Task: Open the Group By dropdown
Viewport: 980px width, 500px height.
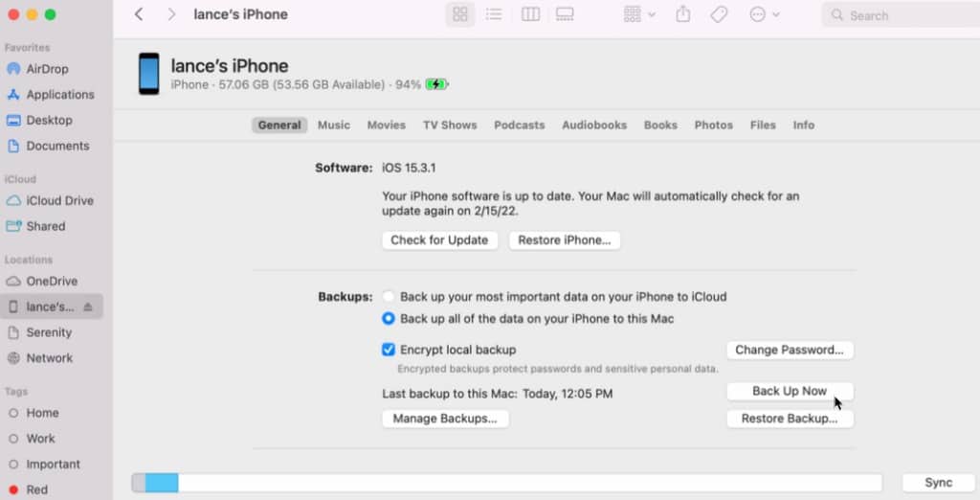Action: 639,14
